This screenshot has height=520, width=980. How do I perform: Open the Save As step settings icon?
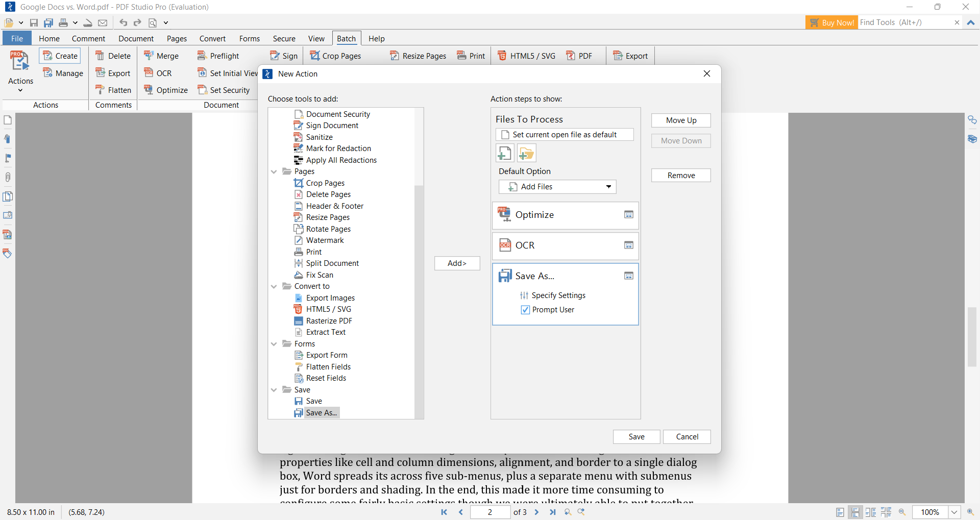coord(628,276)
